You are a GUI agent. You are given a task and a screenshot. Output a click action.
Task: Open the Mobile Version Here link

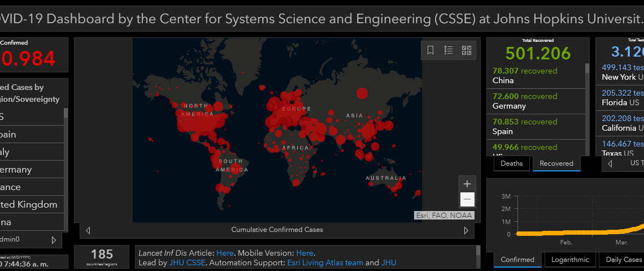coord(304,253)
